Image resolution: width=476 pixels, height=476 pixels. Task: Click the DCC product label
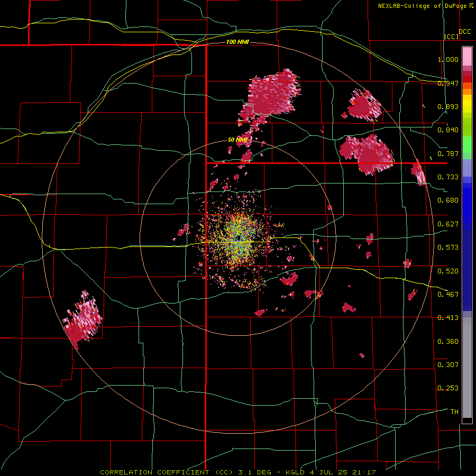click(x=464, y=32)
